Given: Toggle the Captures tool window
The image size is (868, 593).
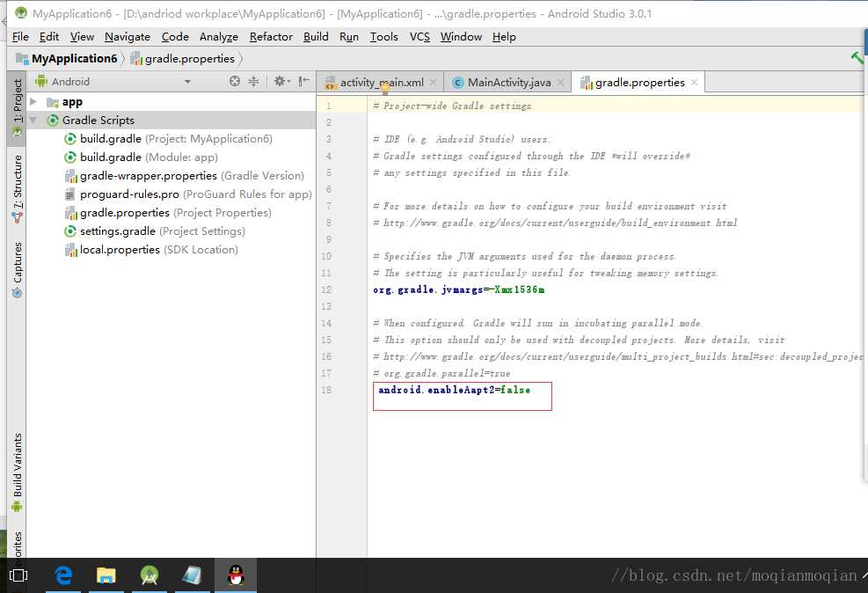Looking at the screenshot, I should coord(18,269).
